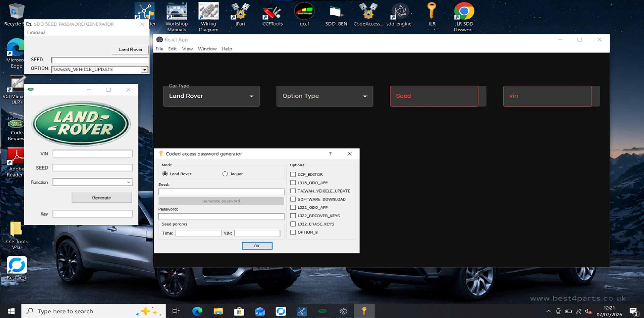Click the VIN field in Land Rover window
The height and width of the screenshot is (318, 644).
click(92, 154)
